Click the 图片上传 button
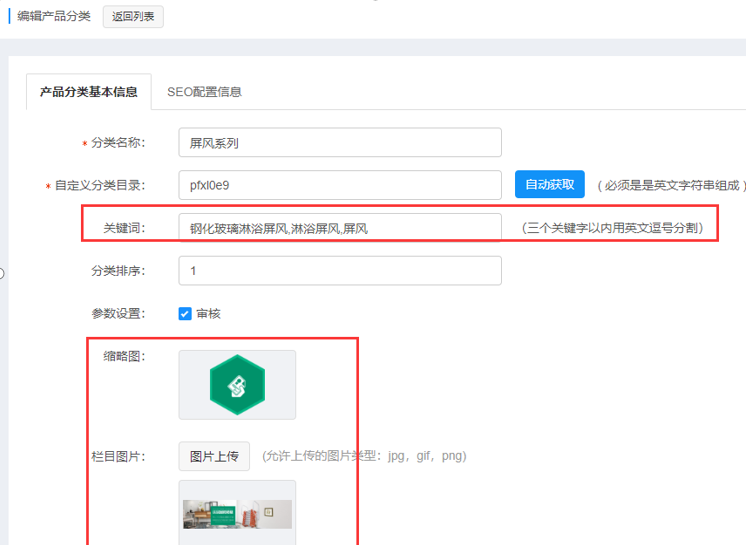 click(214, 457)
